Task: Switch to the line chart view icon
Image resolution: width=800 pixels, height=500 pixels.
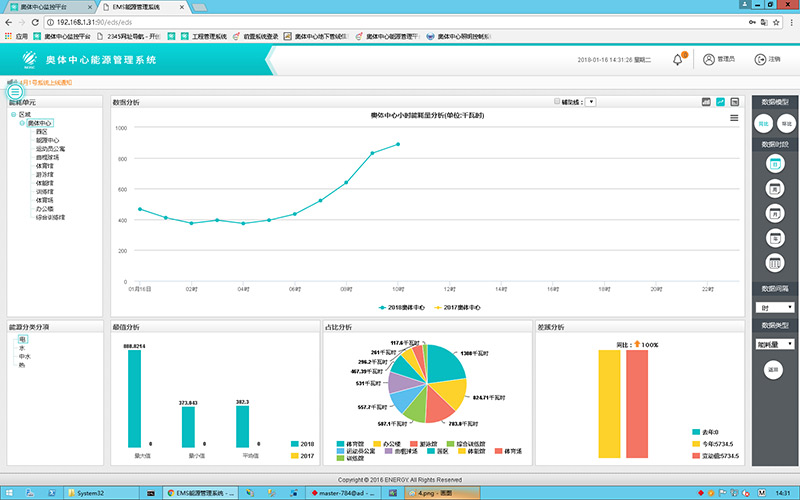Action: (x=720, y=102)
